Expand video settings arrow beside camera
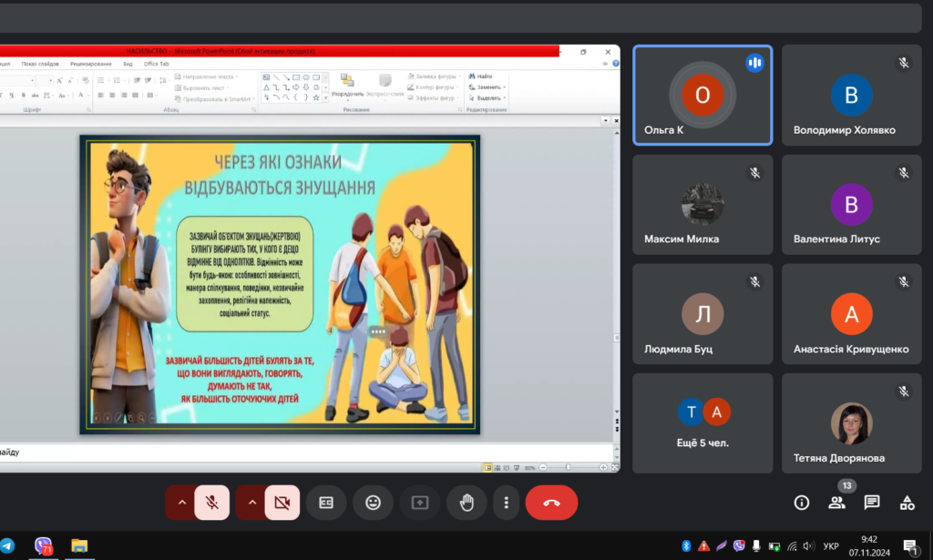Viewport: 933px width, 560px height. pos(251,502)
